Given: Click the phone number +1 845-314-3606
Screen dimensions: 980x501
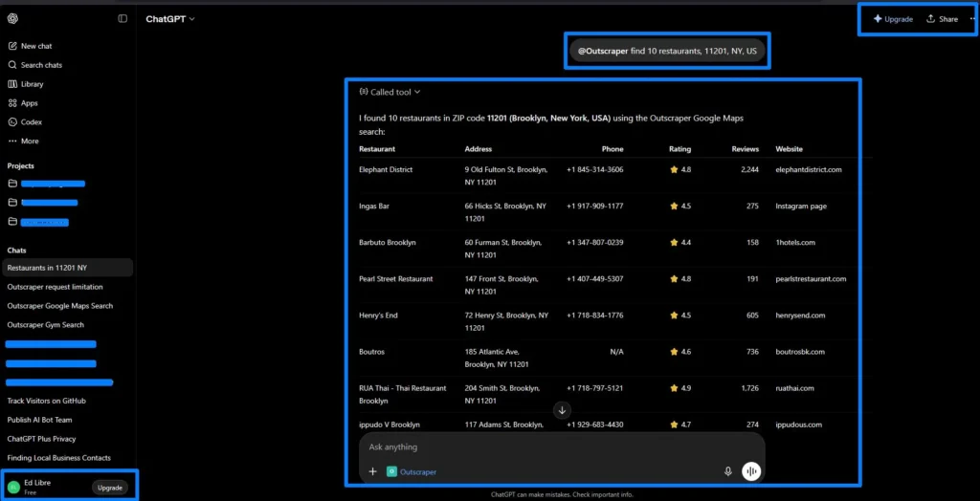Looking at the screenshot, I should [595, 170].
